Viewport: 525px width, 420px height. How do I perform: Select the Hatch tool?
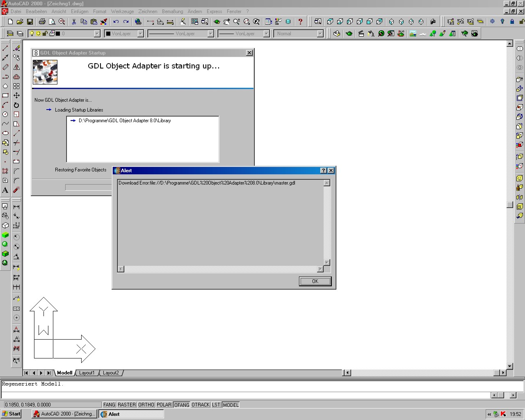coord(5,171)
